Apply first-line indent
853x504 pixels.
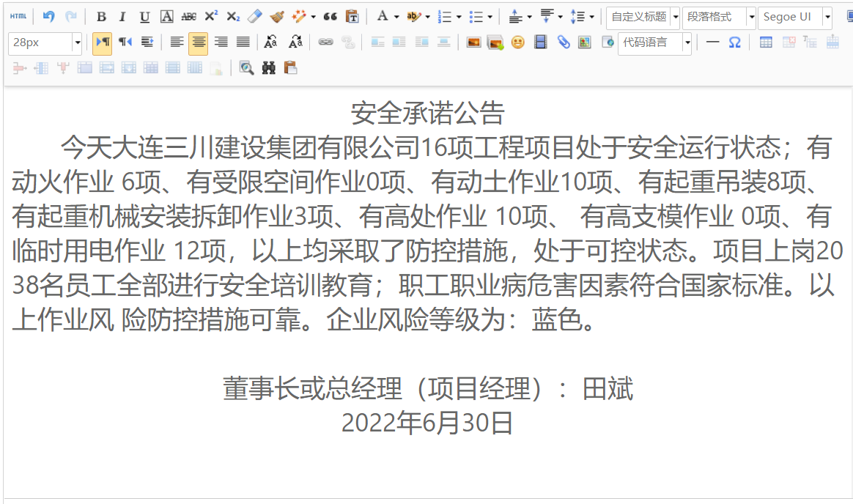(147, 42)
